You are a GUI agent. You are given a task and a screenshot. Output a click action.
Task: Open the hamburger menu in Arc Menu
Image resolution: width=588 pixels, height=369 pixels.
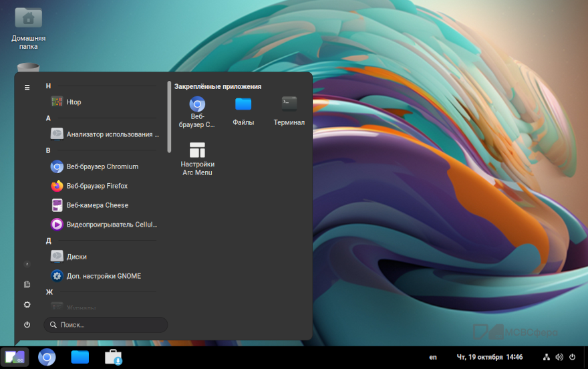tap(27, 88)
